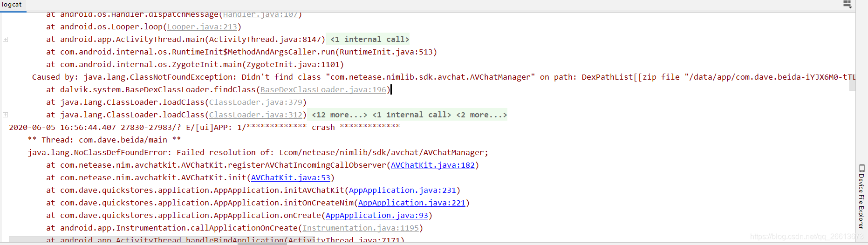Image resolution: width=868 pixels, height=245 pixels.
Task: Click the 'Caused by: java.lang.ClassNotFoundException' line
Action: (x=444, y=77)
